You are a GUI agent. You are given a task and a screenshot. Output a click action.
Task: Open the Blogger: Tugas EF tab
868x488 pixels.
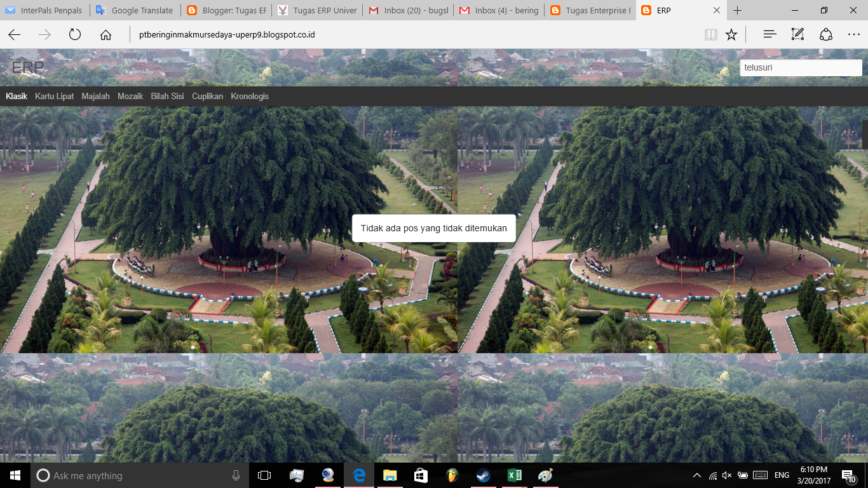pyautogui.click(x=227, y=10)
